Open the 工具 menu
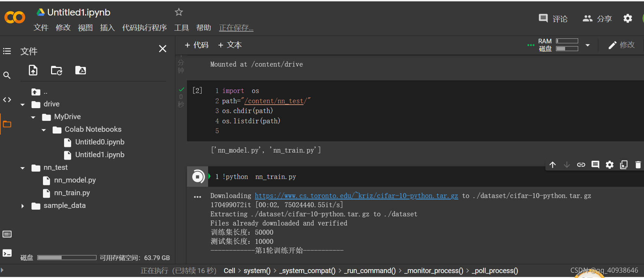The height and width of the screenshot is (278, 644). pyautogui.click(x=181, y=27)
